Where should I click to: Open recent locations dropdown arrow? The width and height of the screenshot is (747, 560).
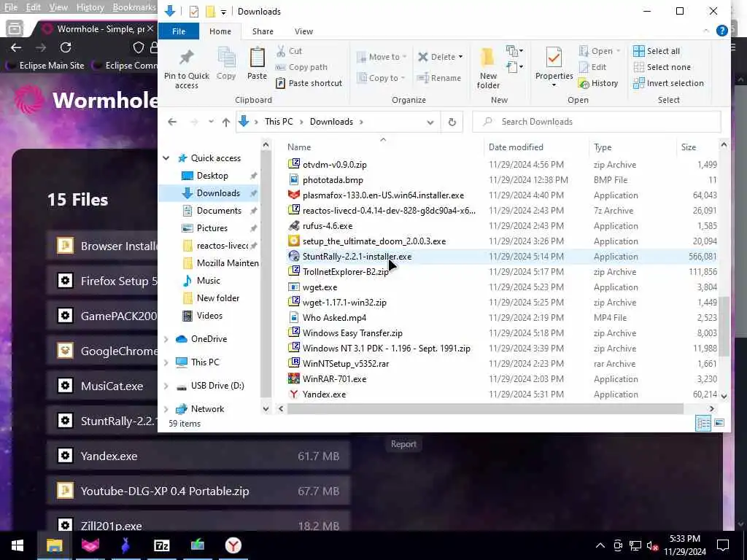211,122
